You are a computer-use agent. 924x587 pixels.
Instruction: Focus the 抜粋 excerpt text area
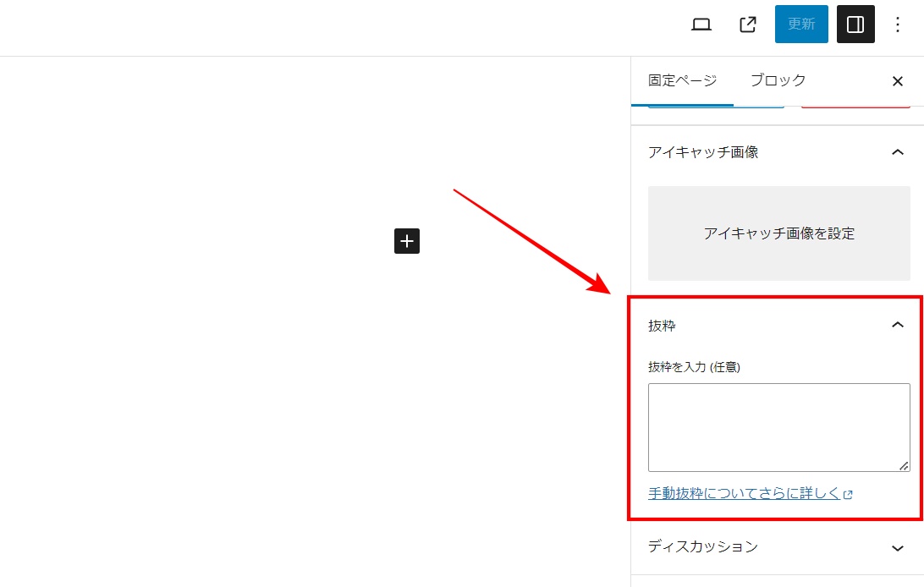point(778,427)
